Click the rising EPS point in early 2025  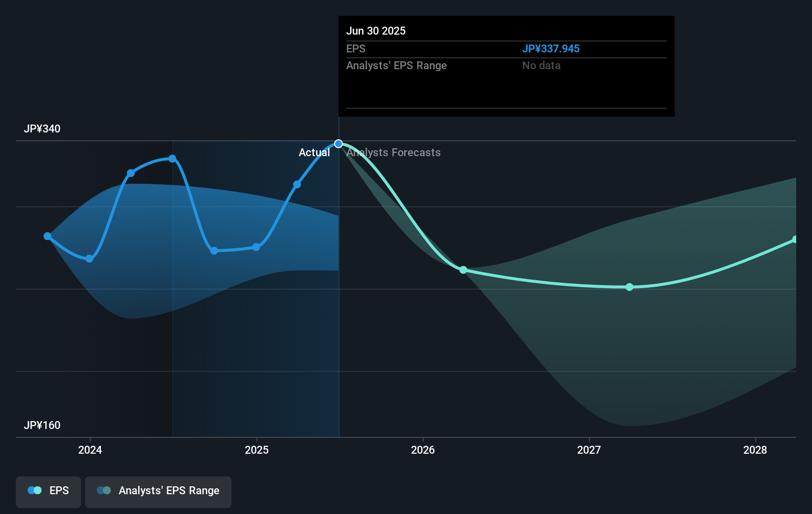coord(297,184)
